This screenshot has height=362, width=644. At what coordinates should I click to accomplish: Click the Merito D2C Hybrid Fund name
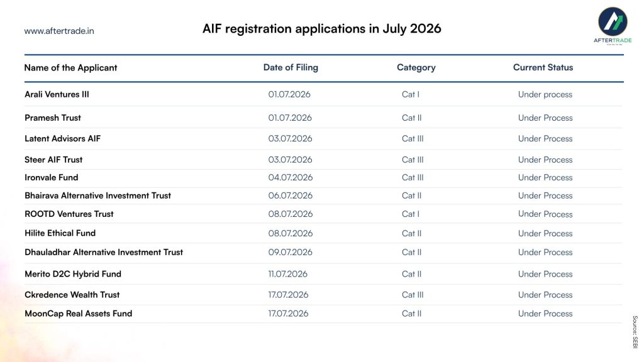[73, 274]
